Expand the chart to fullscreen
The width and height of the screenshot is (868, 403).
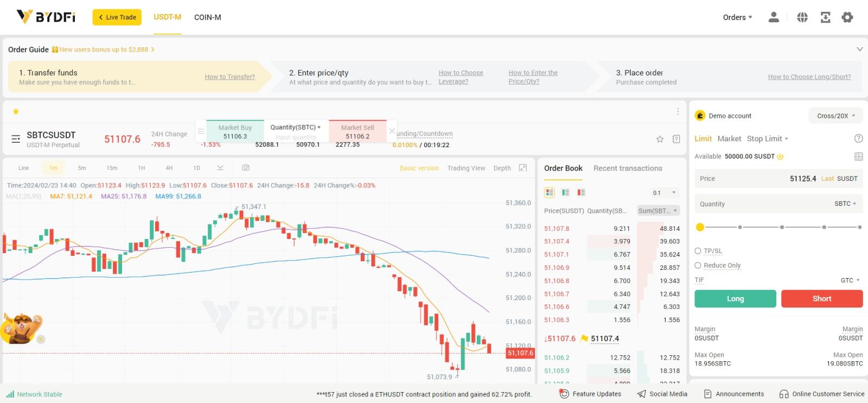523,168
